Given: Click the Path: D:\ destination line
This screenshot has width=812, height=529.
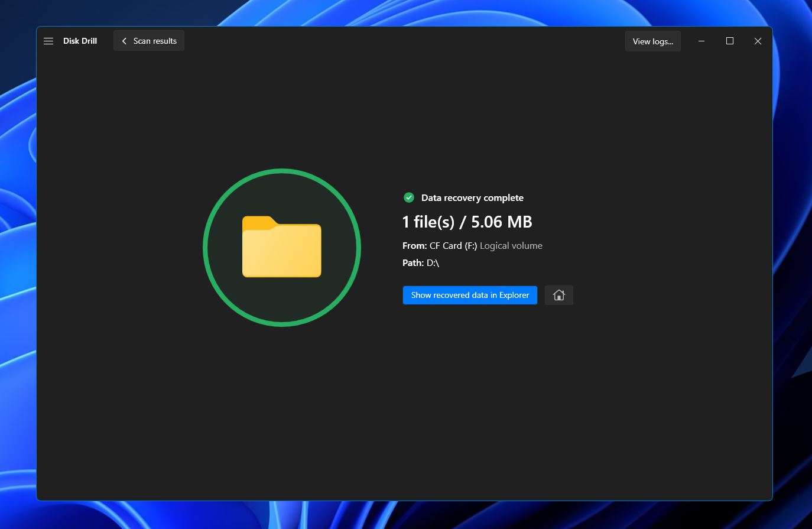Looking at the screenshot, I should (421, 263).
